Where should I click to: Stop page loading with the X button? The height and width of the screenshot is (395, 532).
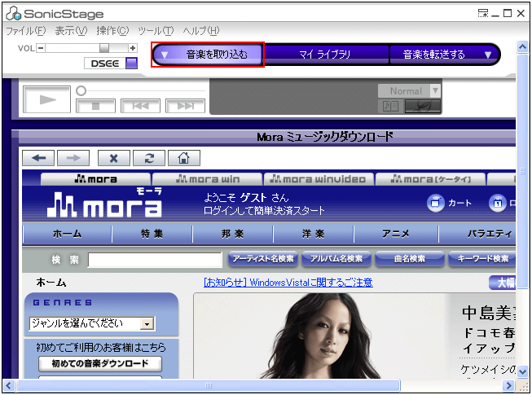click(x=114, y=158)
